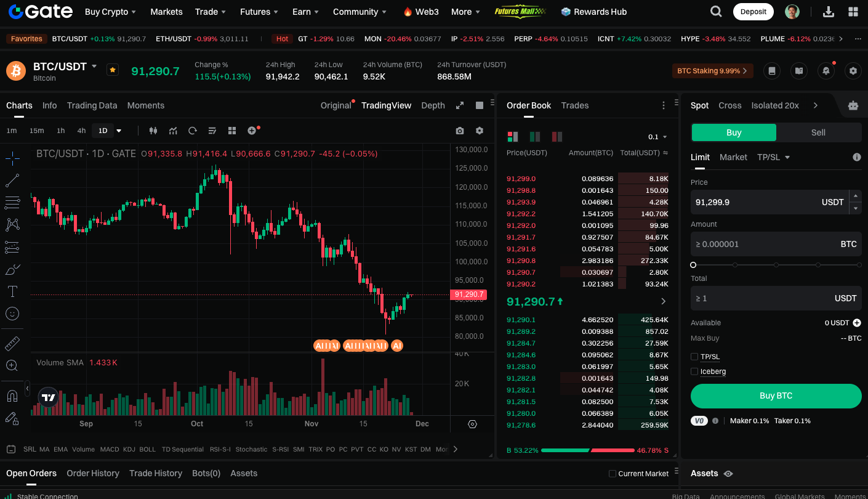
Task: Click the chart screenshot camera icon
Action: (x=460, y=131)
